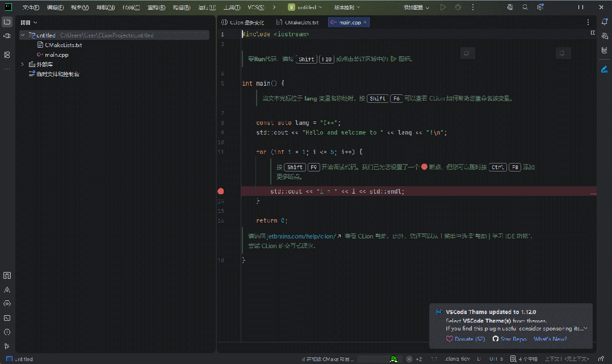Image resolution: width=612 pixels, height=364 pixels.
Task: Click the Search Everywhere magnifier icon
Action: 525,7
